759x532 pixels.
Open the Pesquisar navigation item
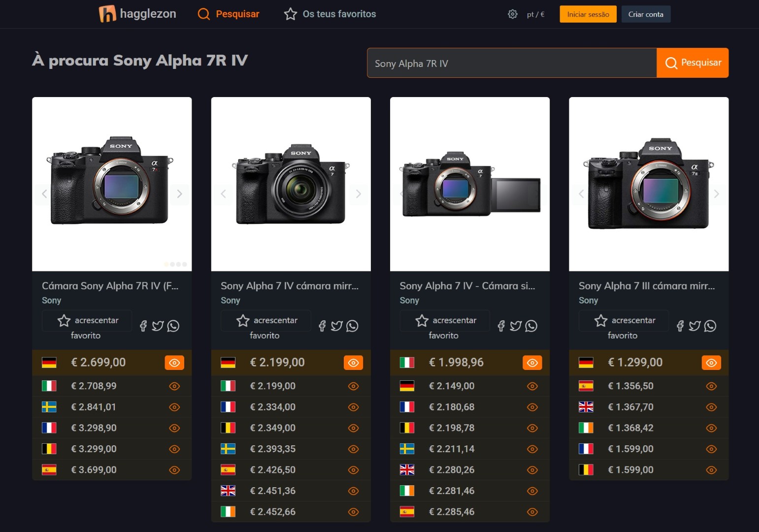tap(229, 14)
